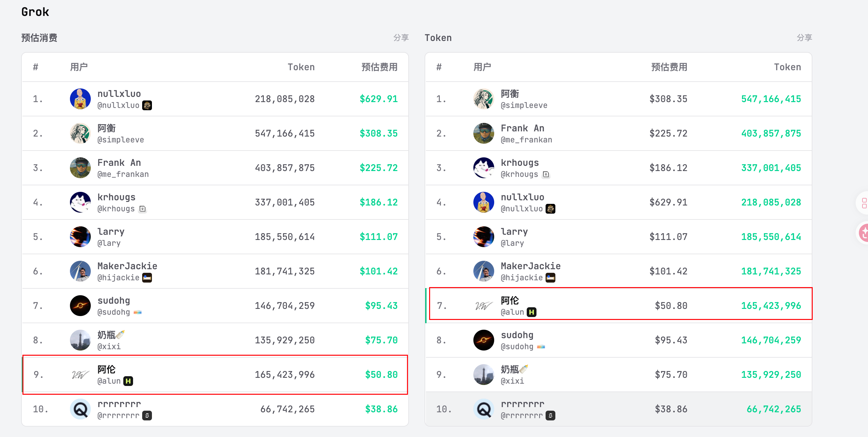The height and width of the screenshot is (437, 868).
Task: Click krhougs's avatar in the 预估消费 table
Action: [x=80, y=202]
